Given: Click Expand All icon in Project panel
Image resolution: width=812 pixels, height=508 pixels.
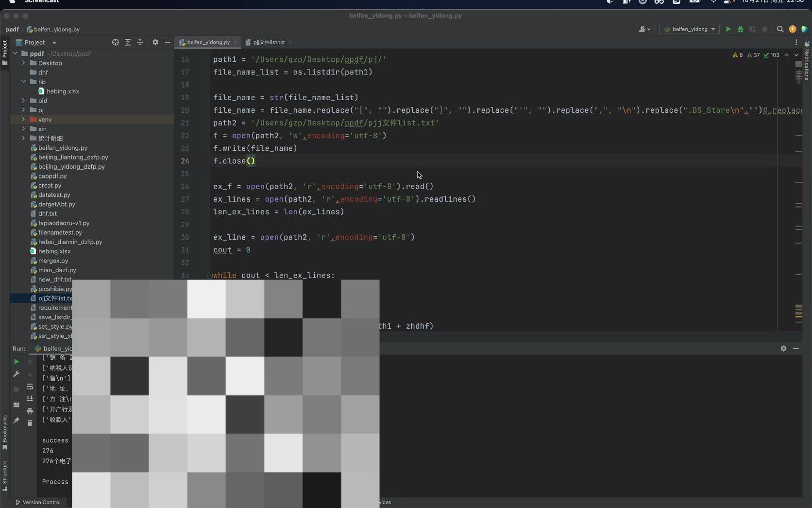Looking at the screenshot, I should [x=128, y=42].
